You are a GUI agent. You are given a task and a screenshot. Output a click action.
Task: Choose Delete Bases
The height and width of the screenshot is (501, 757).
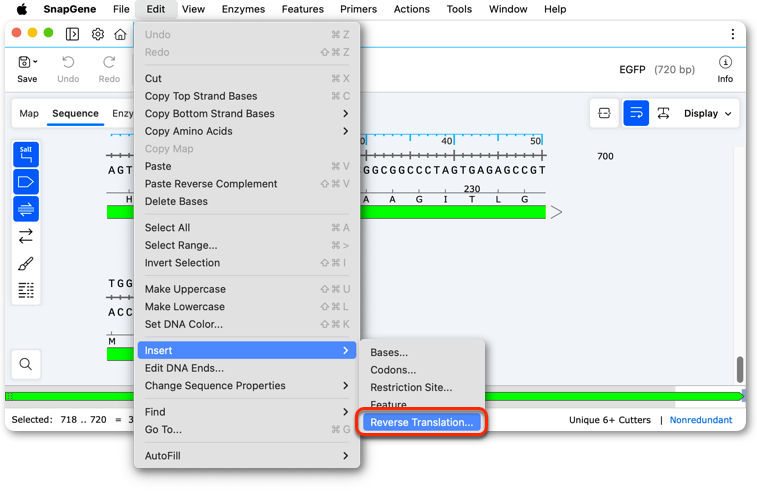(x=247, y=201)
